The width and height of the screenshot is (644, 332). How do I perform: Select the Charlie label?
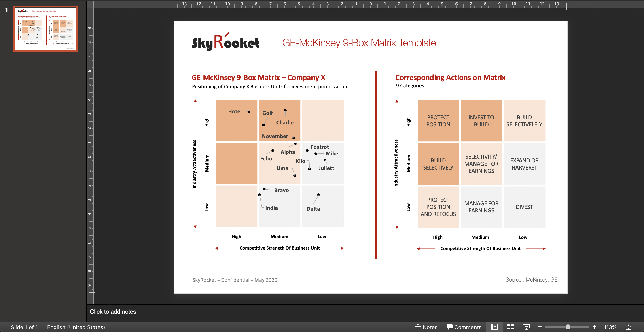tap(285, 123)
